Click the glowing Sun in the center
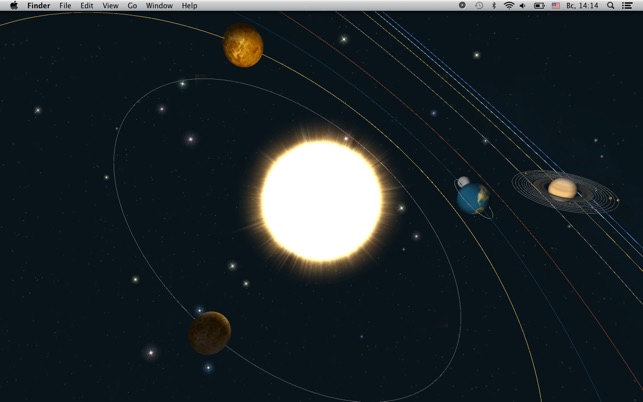Image resolution: width=643 pixels, height=402 pixels. pyautogui.click(x=321, y=201)
